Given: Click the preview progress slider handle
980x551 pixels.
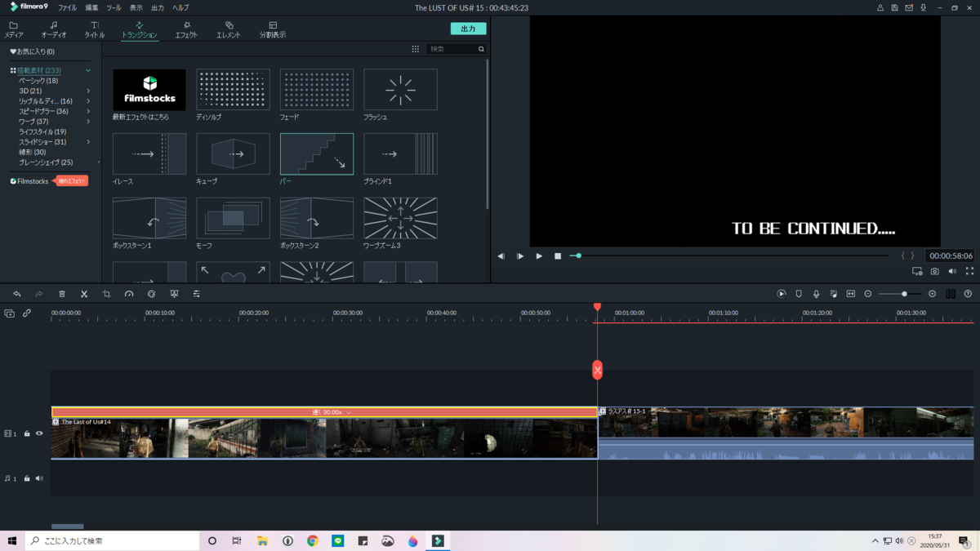Looking at the screenshot, I should click(579, 256).
